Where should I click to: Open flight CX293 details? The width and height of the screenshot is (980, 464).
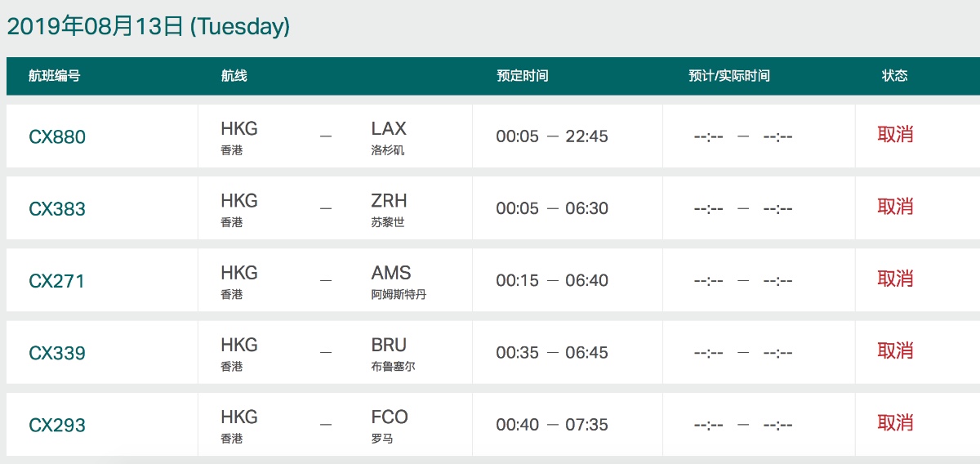57,425
